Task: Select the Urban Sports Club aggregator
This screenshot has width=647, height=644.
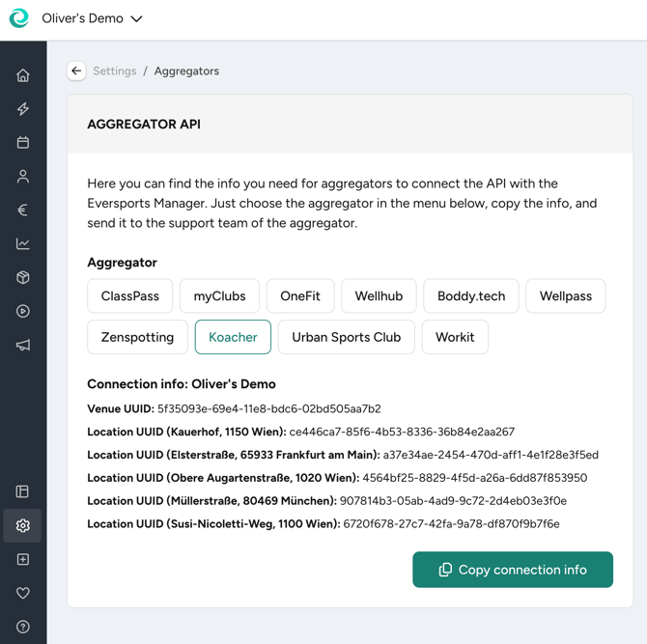Action: pyautogui.click(x=347, y=337)
